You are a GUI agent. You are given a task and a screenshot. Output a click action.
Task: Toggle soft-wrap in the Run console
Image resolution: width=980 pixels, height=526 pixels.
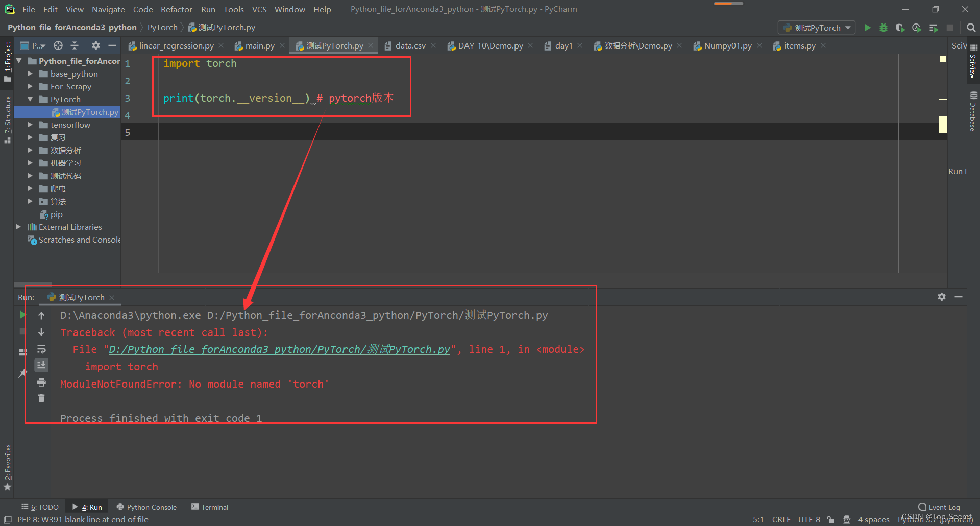[41, 349]
